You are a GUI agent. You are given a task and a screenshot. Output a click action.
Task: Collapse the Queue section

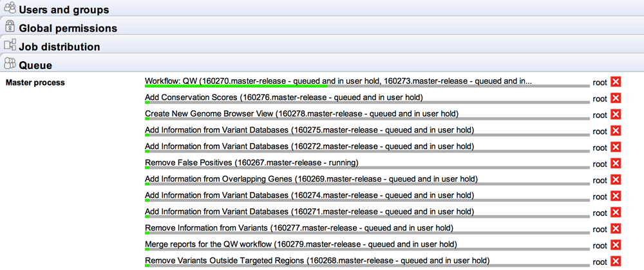coord(35,64)
